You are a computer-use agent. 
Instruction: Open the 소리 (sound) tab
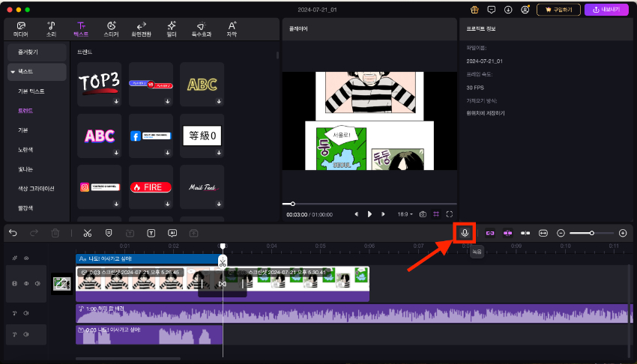click(x=51, y=29)
